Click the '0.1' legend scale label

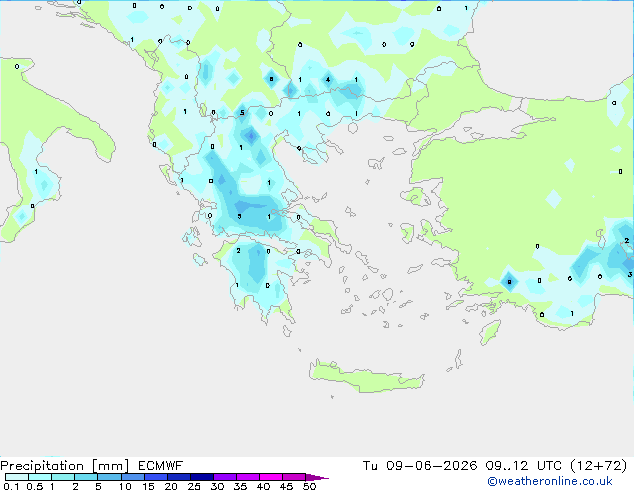11,486
